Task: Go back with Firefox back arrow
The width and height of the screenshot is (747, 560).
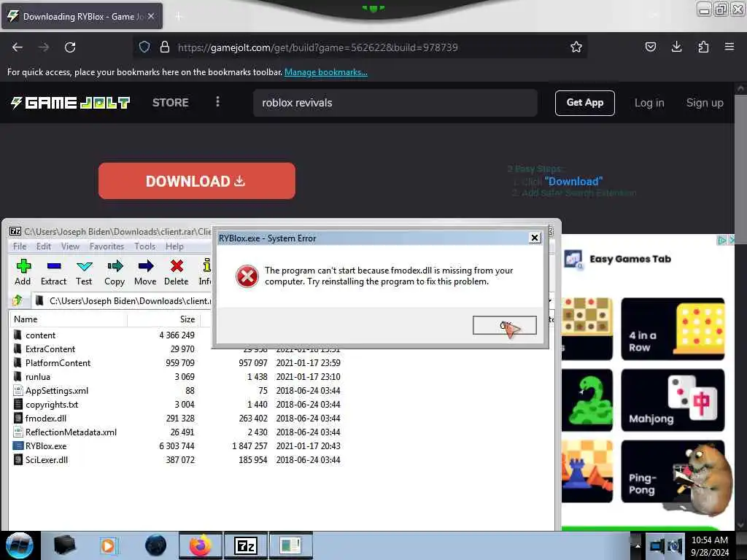Action: coord(18,47)
